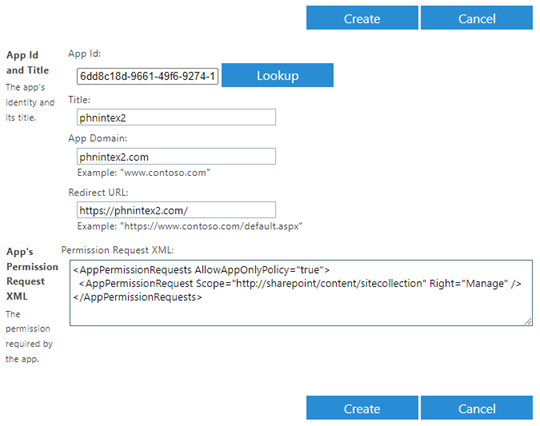Click the "App Id and Title" section heading

(x=28, y=63)
